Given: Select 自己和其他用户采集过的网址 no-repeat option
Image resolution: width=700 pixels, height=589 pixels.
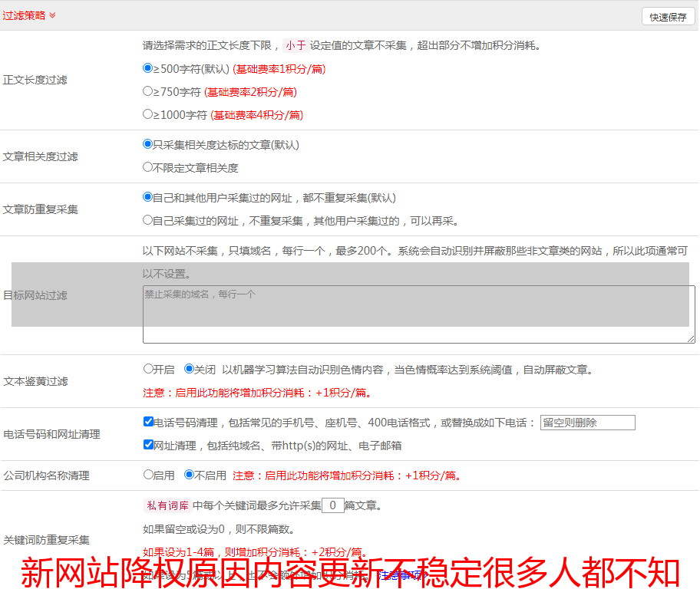Looking at the screenshot, I should (x=148, y=197).
